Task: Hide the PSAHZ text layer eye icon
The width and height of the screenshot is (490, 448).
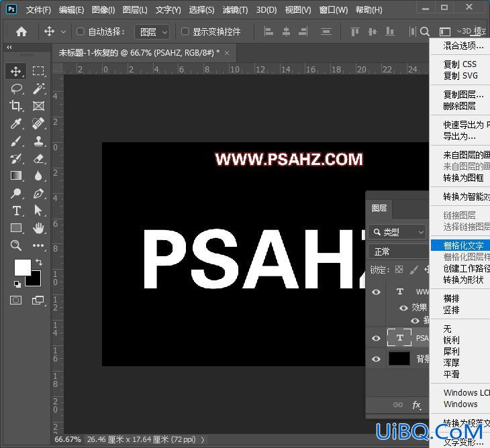Action: 377,338
